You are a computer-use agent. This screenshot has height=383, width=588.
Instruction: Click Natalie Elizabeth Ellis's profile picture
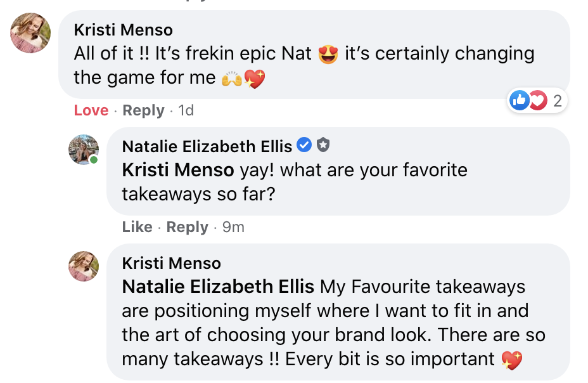[84, 150]
